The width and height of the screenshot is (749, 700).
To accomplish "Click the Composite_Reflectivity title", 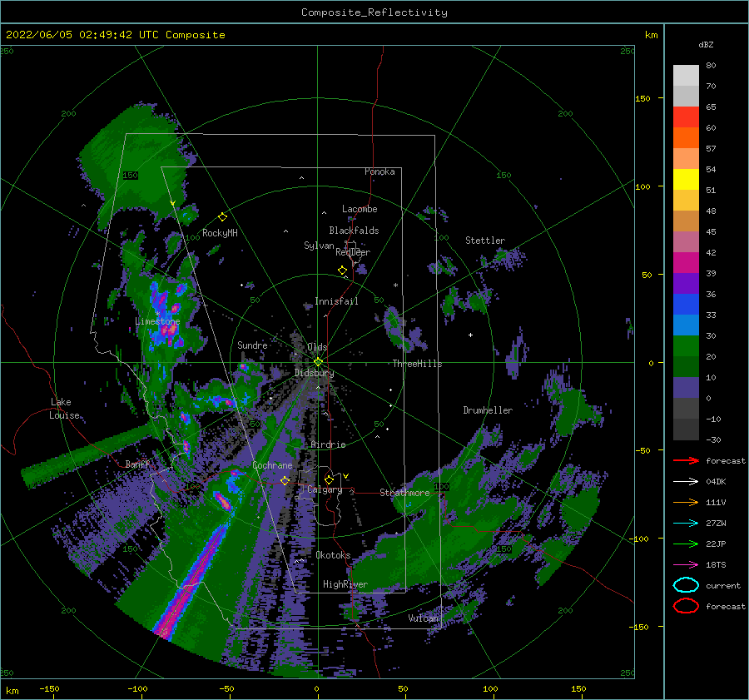I will pos(374,12).
